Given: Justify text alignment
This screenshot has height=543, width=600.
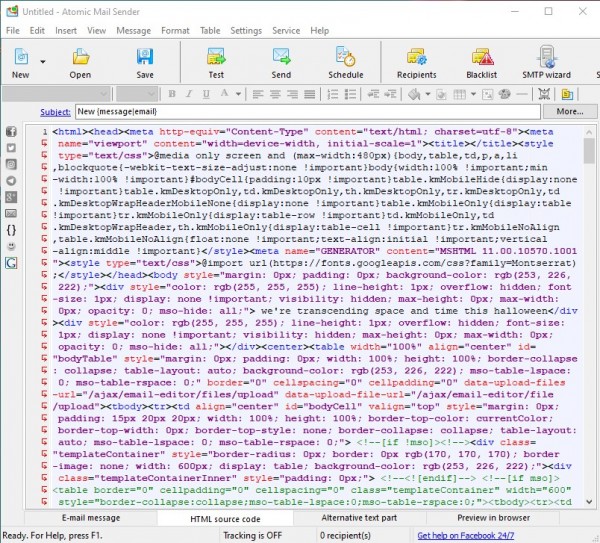Looking at the screenshot, I should [x=310, y=94].
